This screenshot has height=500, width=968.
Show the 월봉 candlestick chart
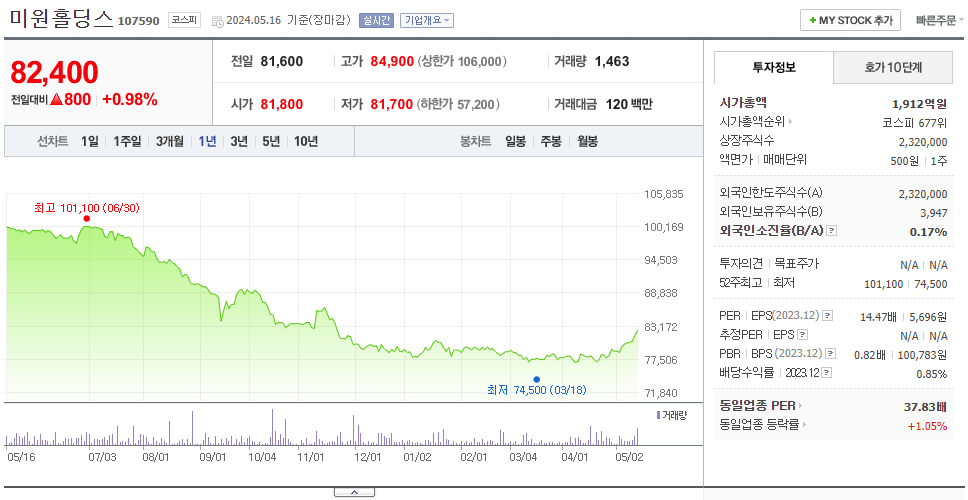(x=588, y=141)
